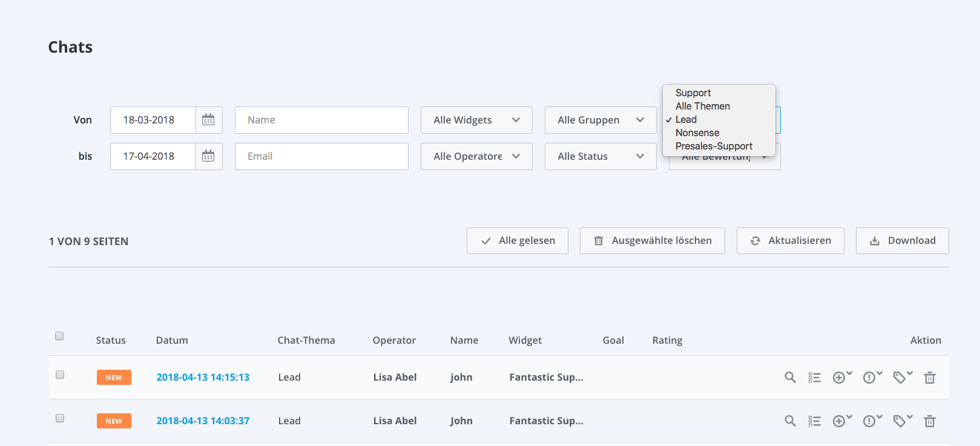This screenshot has width=980, height=446.
Task: Select Nonsense in the topic list
Action: 697,133
